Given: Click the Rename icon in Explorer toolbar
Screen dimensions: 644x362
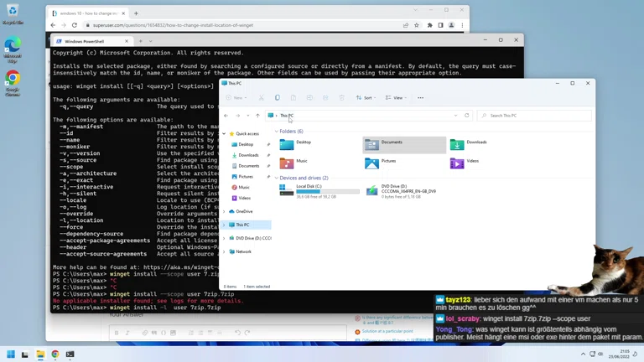Looking at the screenshot, I should pos(309,98).
